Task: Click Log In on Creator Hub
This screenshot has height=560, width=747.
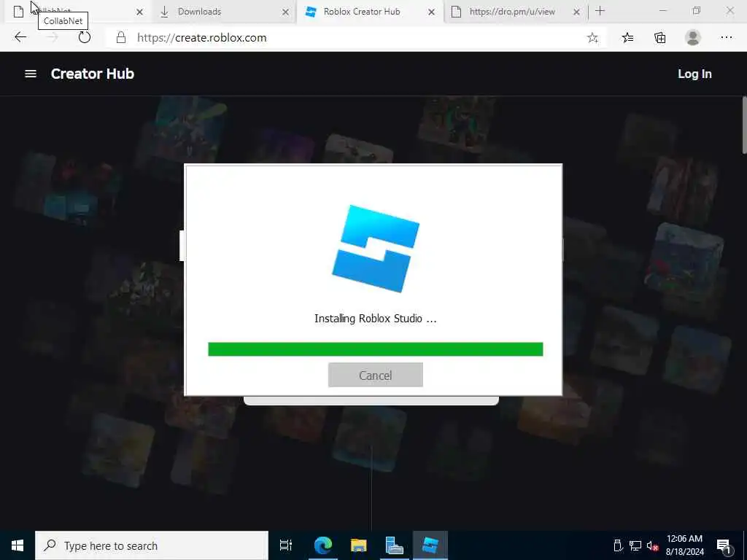Action: [x=694, y=74]
